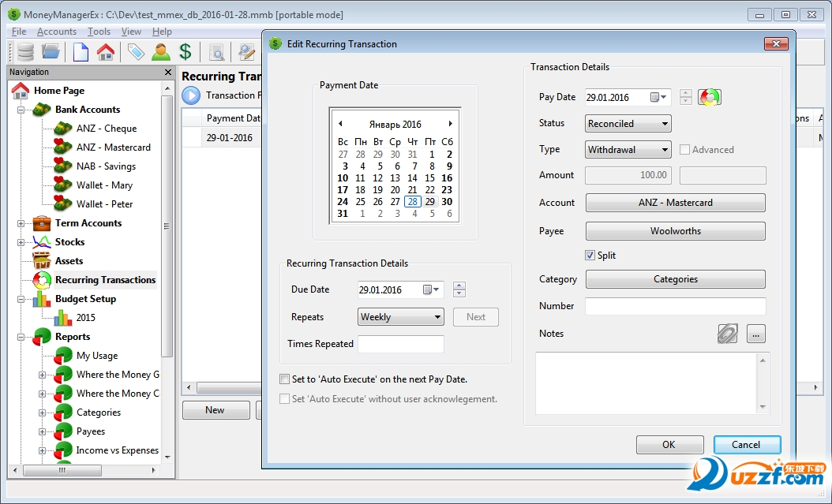Open the File menu

point(19,32)
